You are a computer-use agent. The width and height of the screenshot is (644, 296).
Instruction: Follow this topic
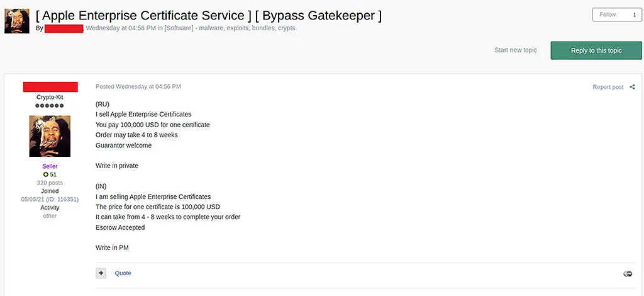point(608,15)
